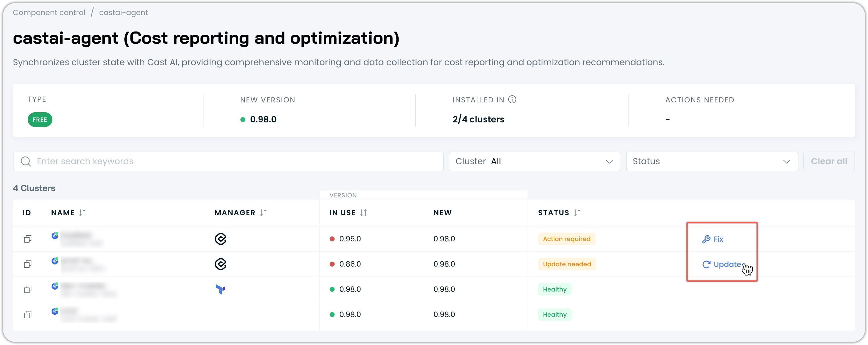This screenshot has height=345, width=868.
Task: Expand the Status filter dropdown
Action: tap(711, 161)
